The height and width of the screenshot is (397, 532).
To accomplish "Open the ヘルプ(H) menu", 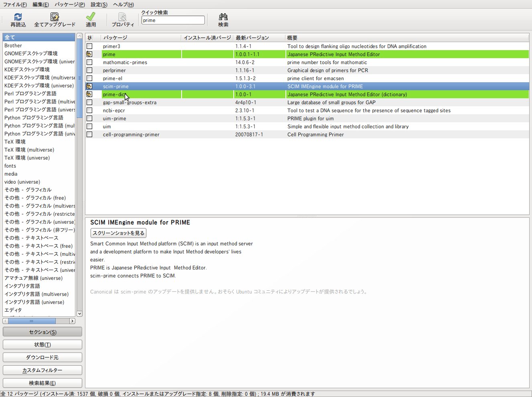I will pyautogui.click(x=123, y=4).
